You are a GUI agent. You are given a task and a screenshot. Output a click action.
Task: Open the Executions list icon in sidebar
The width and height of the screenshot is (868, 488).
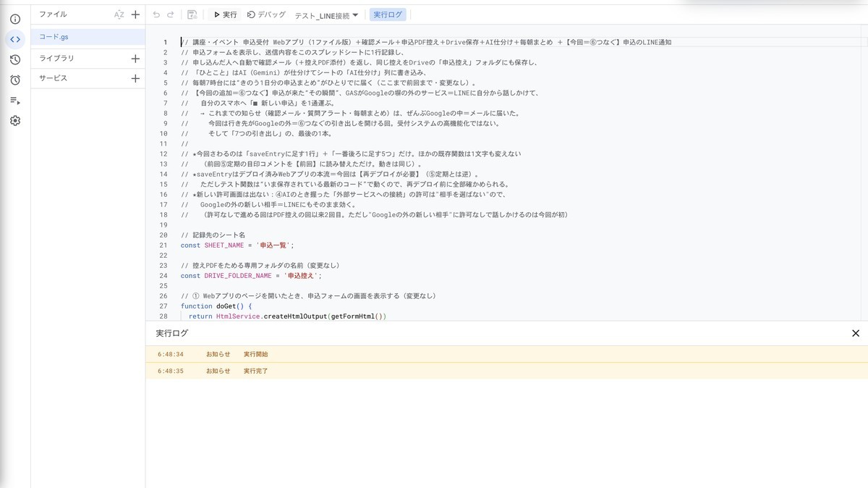click(15, 101)
